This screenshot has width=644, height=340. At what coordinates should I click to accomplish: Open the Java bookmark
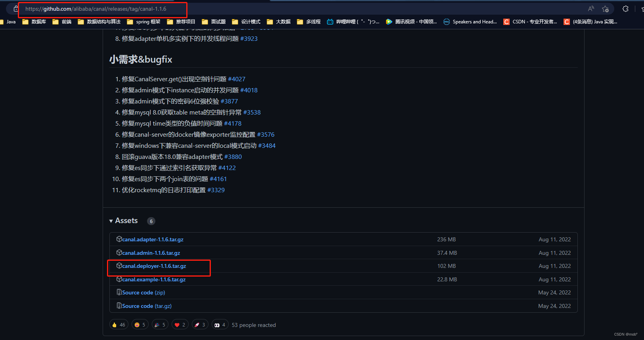click(8, 22)
